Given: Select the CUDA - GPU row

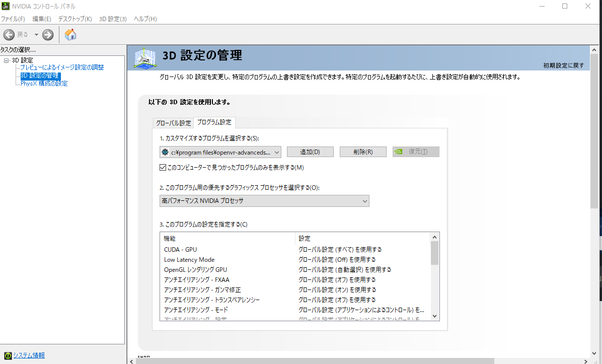Looking at the screenshot, I should tap(294, 250).
